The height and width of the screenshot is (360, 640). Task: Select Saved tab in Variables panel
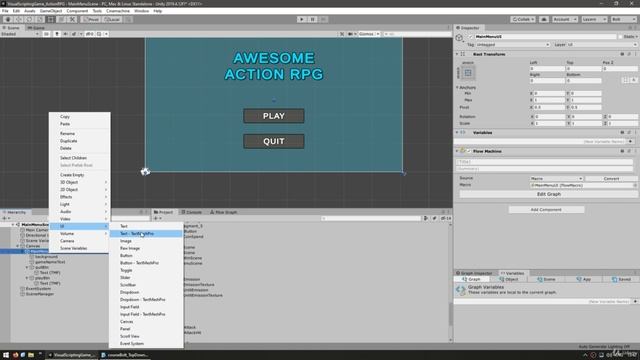[x=621, y=279]
